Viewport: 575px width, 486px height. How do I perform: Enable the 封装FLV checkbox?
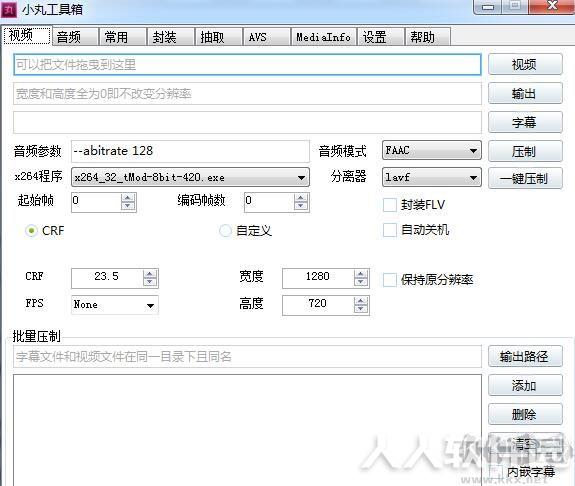click(389, 205)
